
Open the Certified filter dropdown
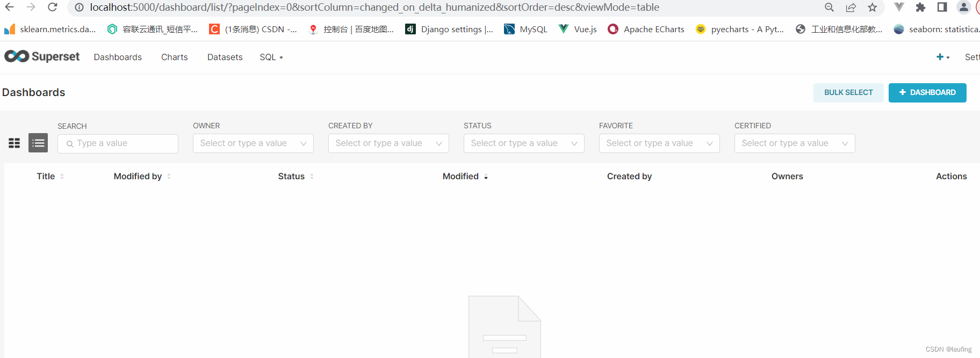[795, 143]
